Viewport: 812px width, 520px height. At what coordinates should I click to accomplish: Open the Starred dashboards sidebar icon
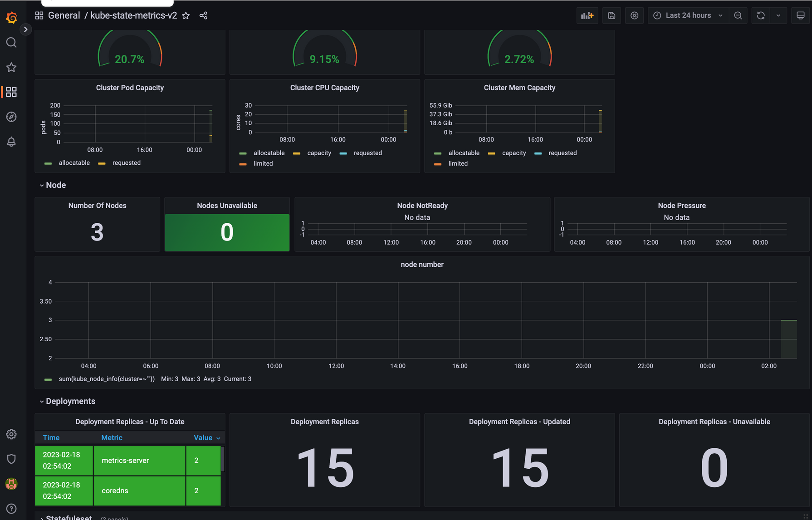click(11, 67)
